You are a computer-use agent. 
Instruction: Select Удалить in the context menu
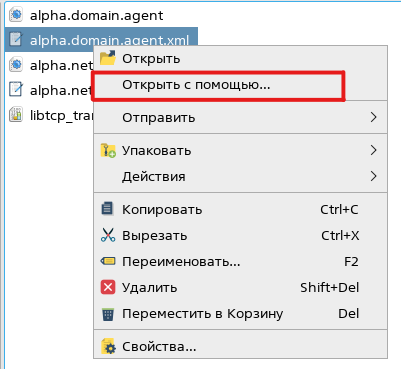pyautogui.click(x=240, y=287)
